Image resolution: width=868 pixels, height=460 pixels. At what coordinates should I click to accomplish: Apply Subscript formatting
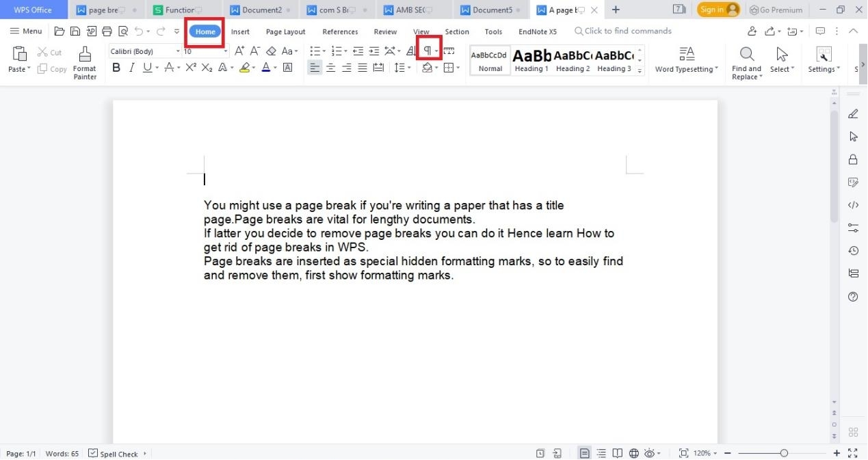coord(207,68)
